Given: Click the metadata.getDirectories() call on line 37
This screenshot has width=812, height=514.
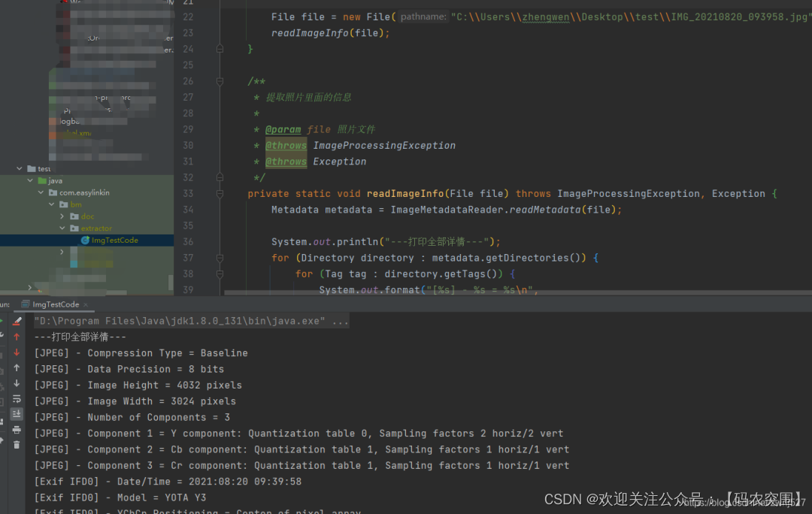Looking at the screenshot, I should (509, 258).
